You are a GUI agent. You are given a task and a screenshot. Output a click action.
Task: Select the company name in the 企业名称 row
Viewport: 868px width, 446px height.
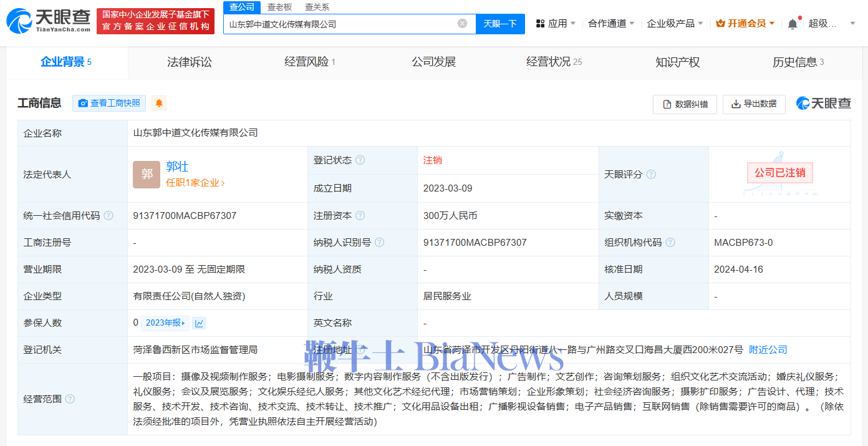(195, 133)
